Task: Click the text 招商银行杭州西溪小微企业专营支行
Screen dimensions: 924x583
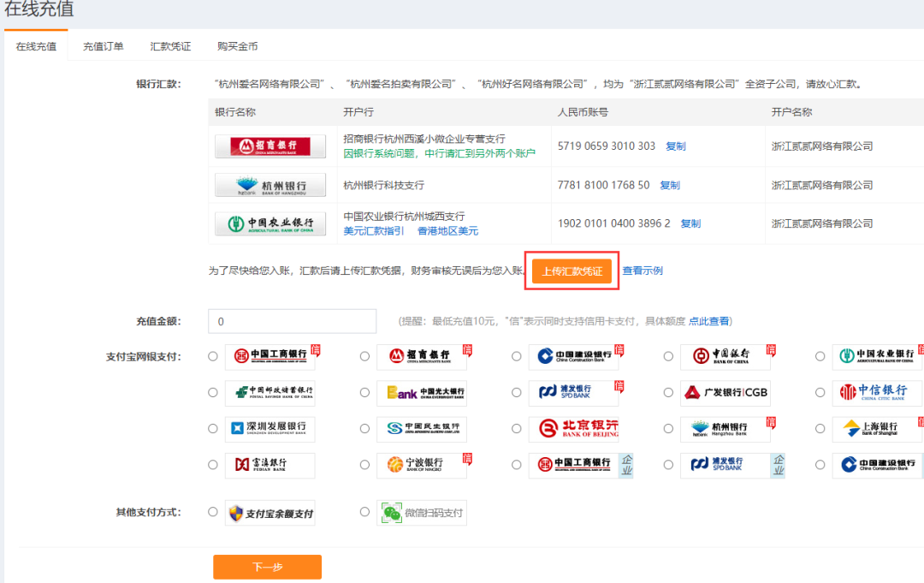Action: pyautogui.click(x=424, y=139)
